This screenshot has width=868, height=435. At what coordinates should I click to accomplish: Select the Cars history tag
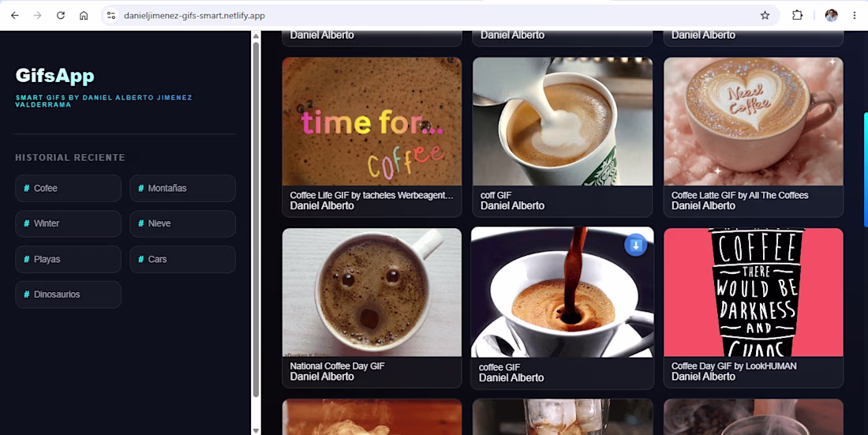pyautogui.click(x=183, y=259)
